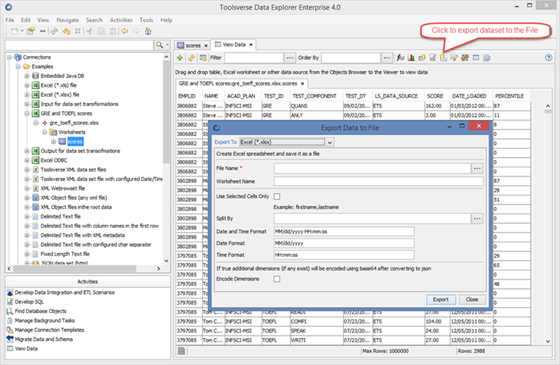Viewport: 560px width, 365px height.
Task: Select the scores worksheet in tree
Action: [x=75, y=141]
